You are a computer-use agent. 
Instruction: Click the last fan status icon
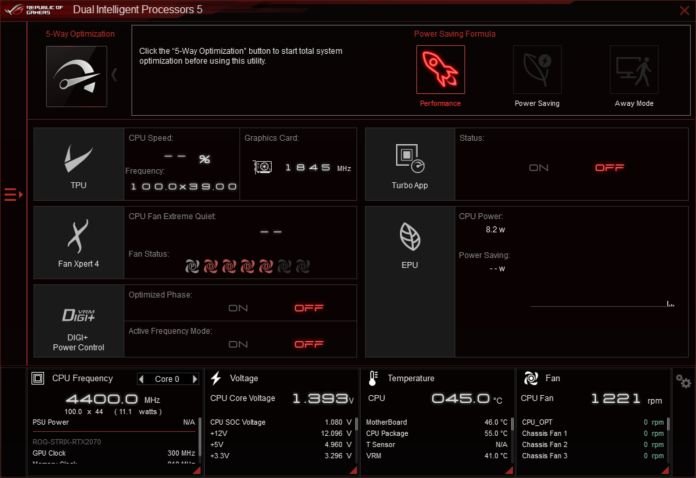click(303, 266)
